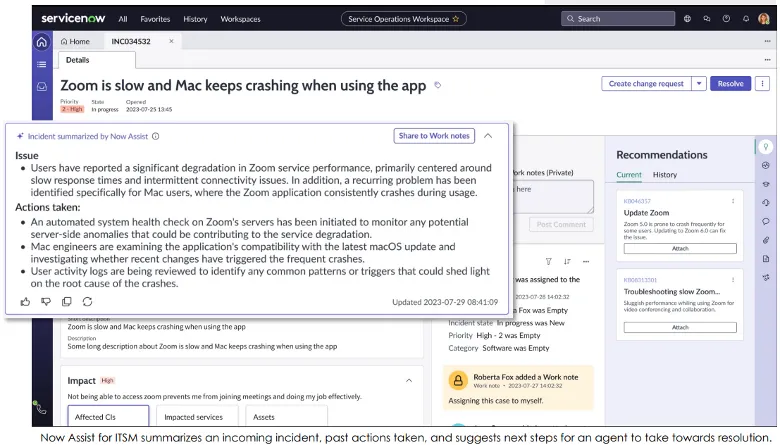Open the user avatar menu
The width and height of the screenshot is (780, 445).
tap(764, 19)
